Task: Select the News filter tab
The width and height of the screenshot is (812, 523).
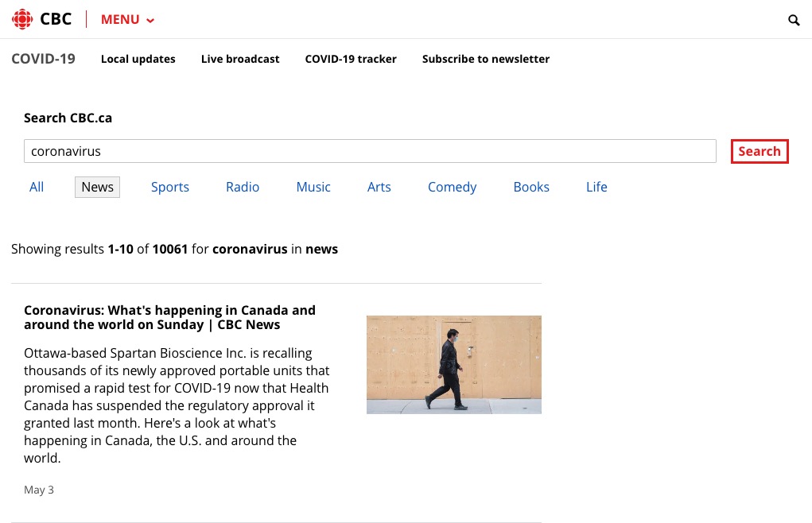Action: (97, 187)
